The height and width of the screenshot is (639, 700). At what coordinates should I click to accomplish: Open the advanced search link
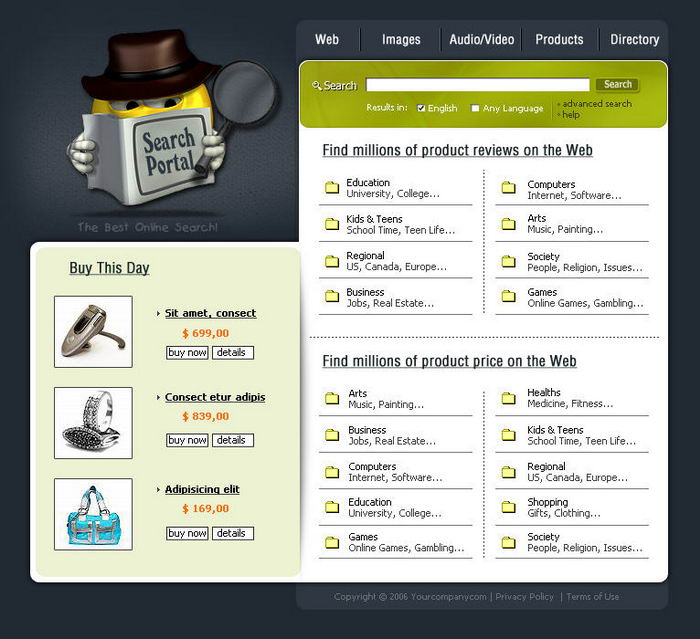[596, 104]
